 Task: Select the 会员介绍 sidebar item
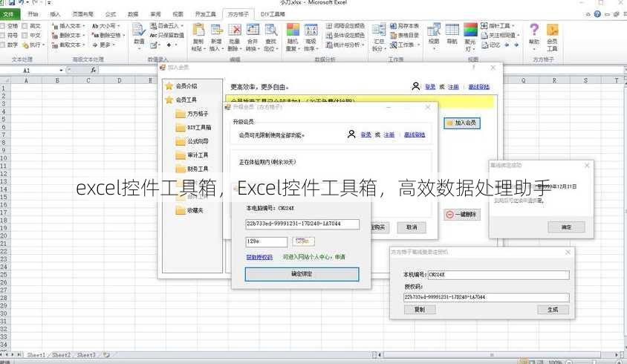click(186, 86)
